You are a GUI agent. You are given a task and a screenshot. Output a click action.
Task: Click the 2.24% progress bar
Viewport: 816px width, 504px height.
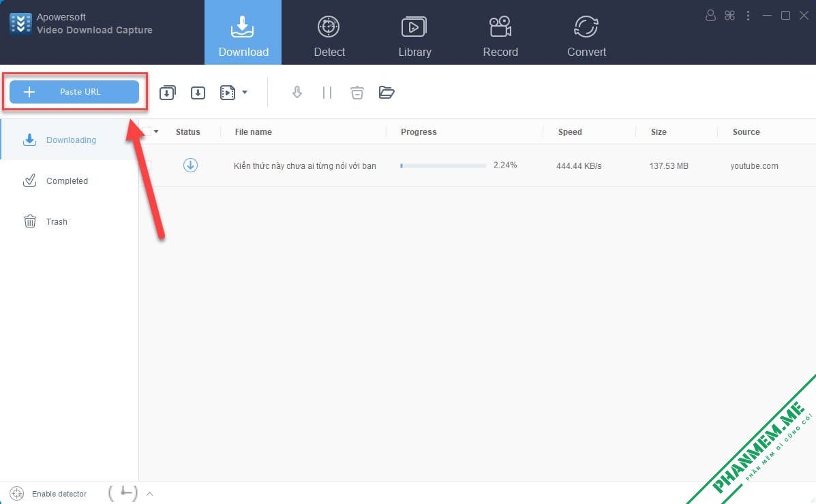443,166
